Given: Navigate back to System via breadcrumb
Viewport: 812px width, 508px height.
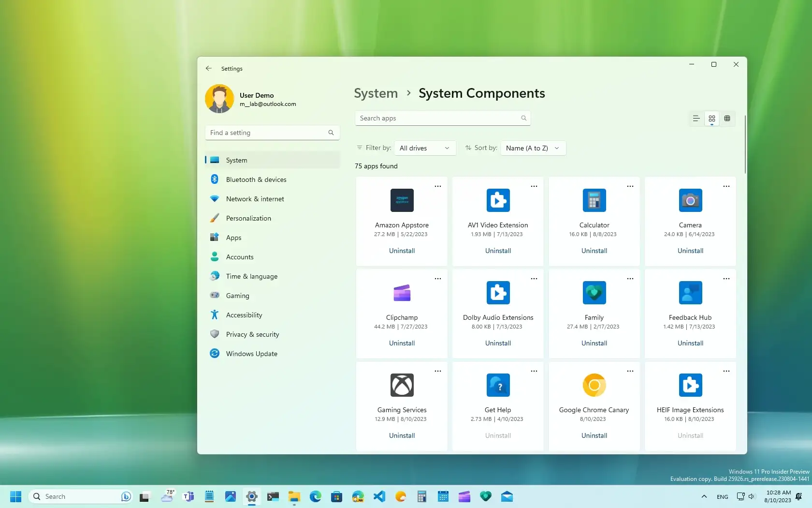Looking at the screenshot, I should pyautogui.click(x=375, y=93).
